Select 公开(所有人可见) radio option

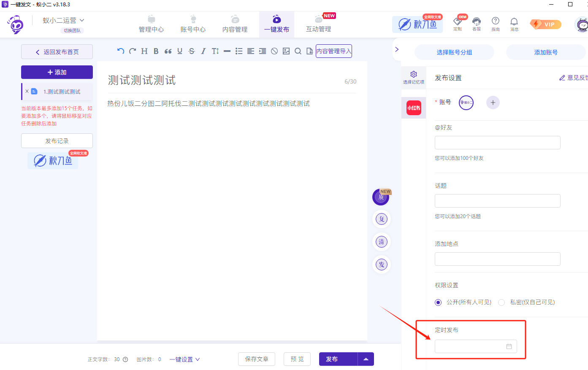pos(438,302)
